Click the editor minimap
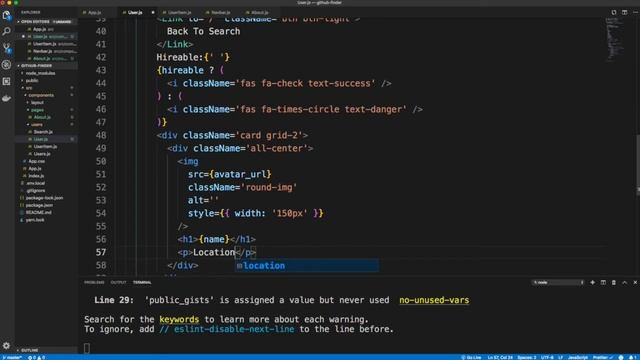 tap(617, 41)
